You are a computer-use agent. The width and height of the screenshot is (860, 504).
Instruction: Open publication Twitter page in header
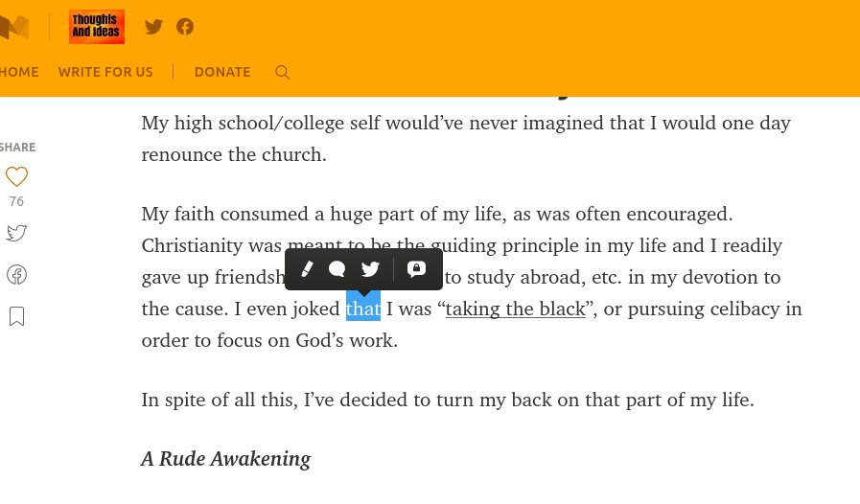[153, 27]
